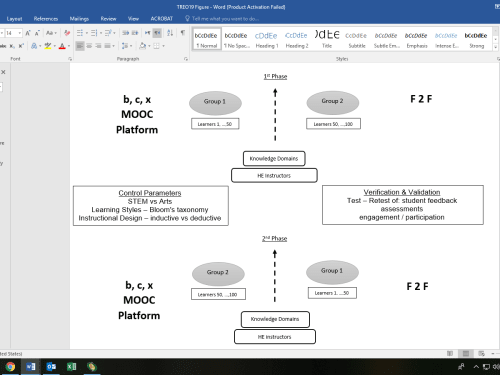Apply subscript formatting
Viewport: 500px width, 375px height.
coord(12,46)
